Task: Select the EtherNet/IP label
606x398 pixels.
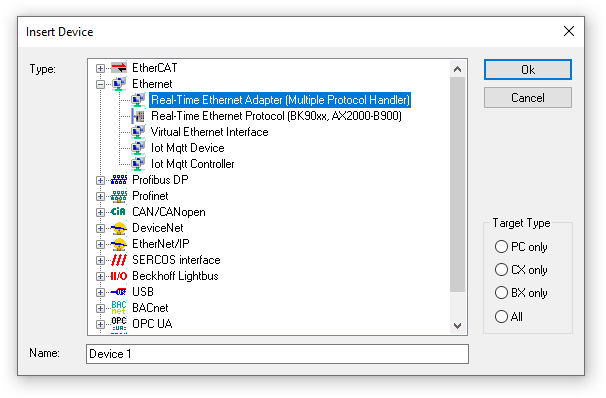Action: [x=160, y=244]
